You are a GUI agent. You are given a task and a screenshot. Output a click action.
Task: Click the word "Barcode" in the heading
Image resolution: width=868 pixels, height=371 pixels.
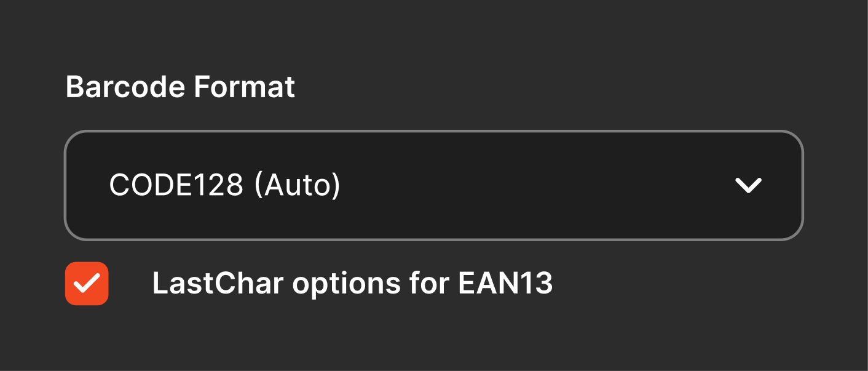[126, 87]
